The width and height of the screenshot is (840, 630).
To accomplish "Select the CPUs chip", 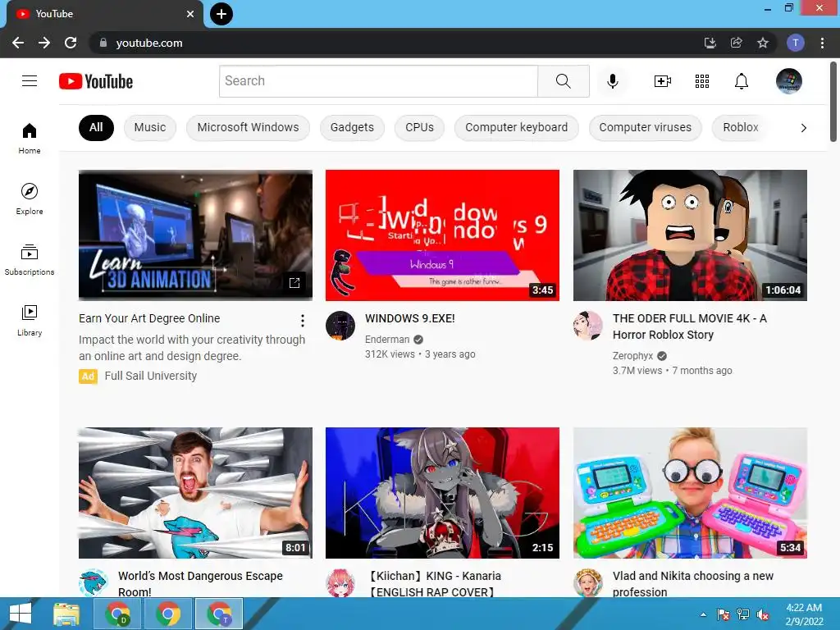I will [419, 127].
